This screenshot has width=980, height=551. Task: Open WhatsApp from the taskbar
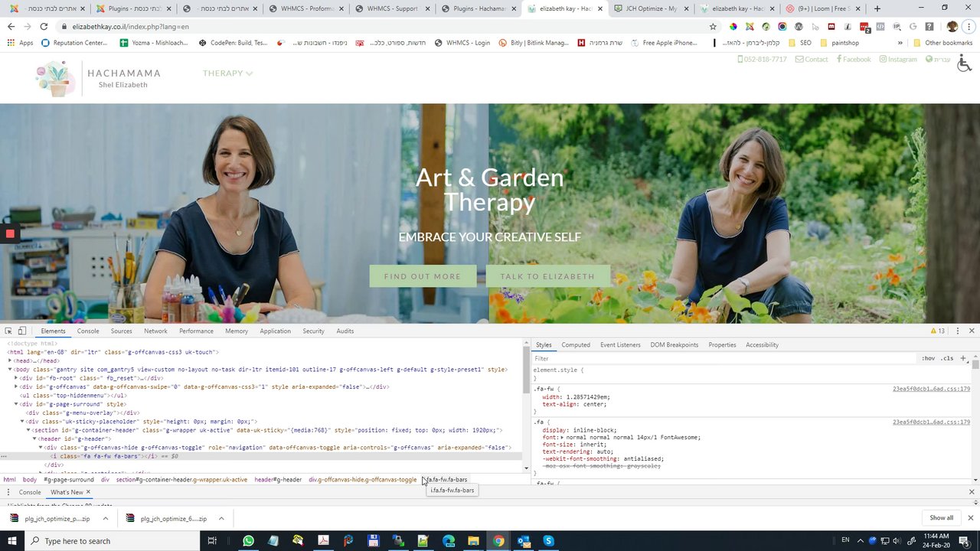pos(248,541)
